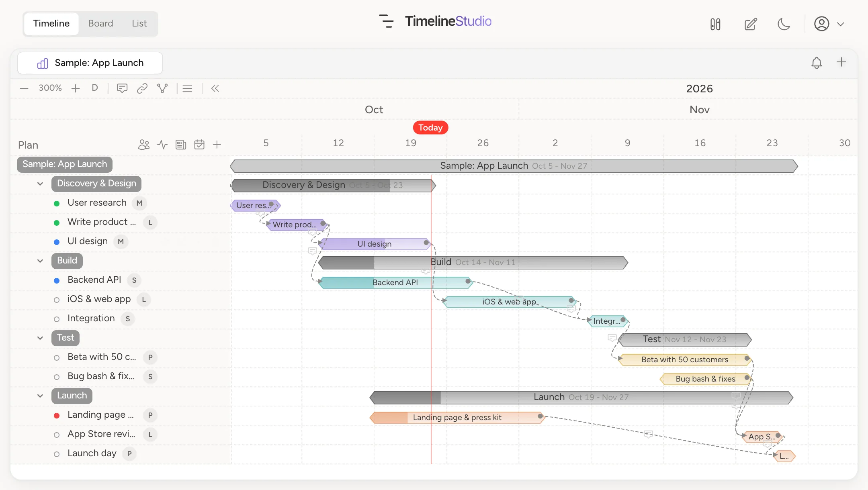The width and height of the screenshot is (868, 490).
Task: Click the Backend API progress bar
Action: point(396,282)
